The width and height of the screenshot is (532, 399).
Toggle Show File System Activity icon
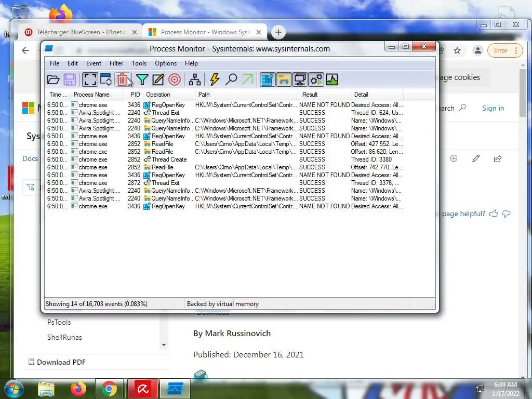pos(284,79)
